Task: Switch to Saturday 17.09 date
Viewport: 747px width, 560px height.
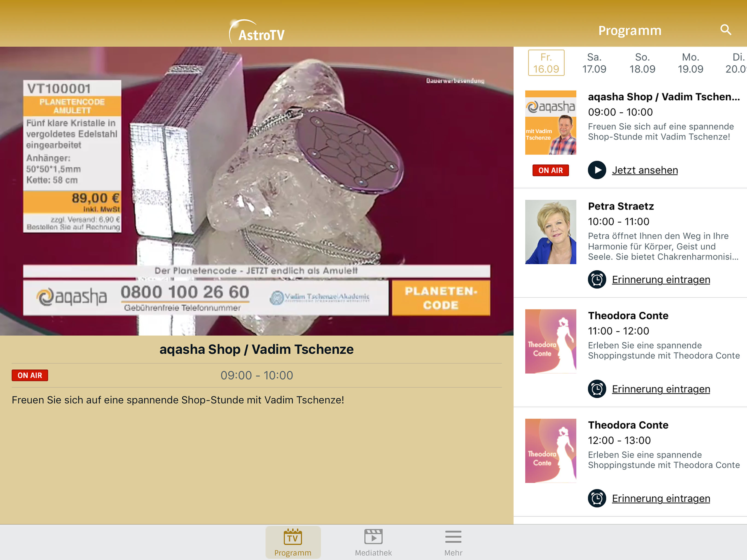Action: click(594, 63)
